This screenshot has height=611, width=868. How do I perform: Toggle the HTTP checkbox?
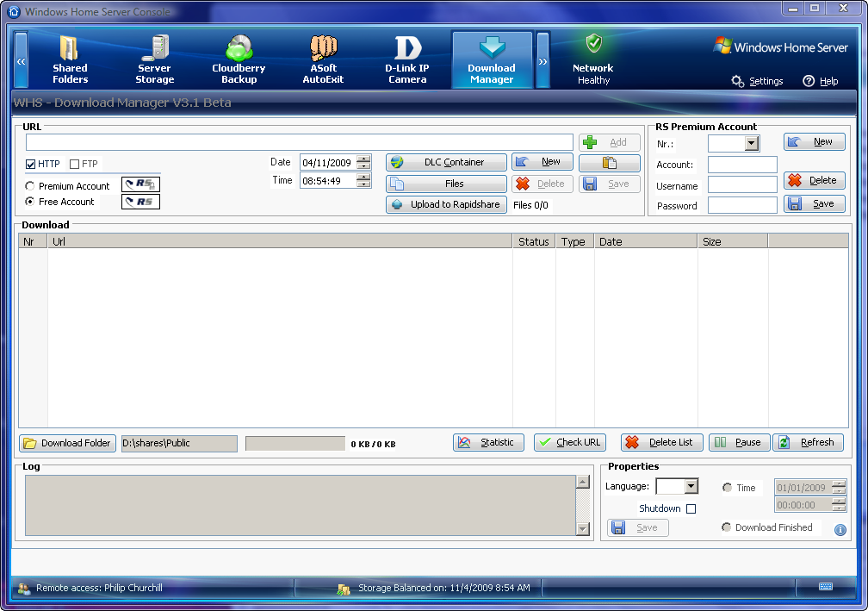[x=31, y=165]
